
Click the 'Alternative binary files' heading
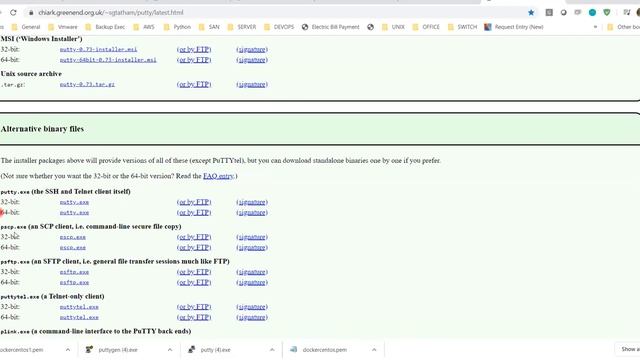[x=42, y=129]
